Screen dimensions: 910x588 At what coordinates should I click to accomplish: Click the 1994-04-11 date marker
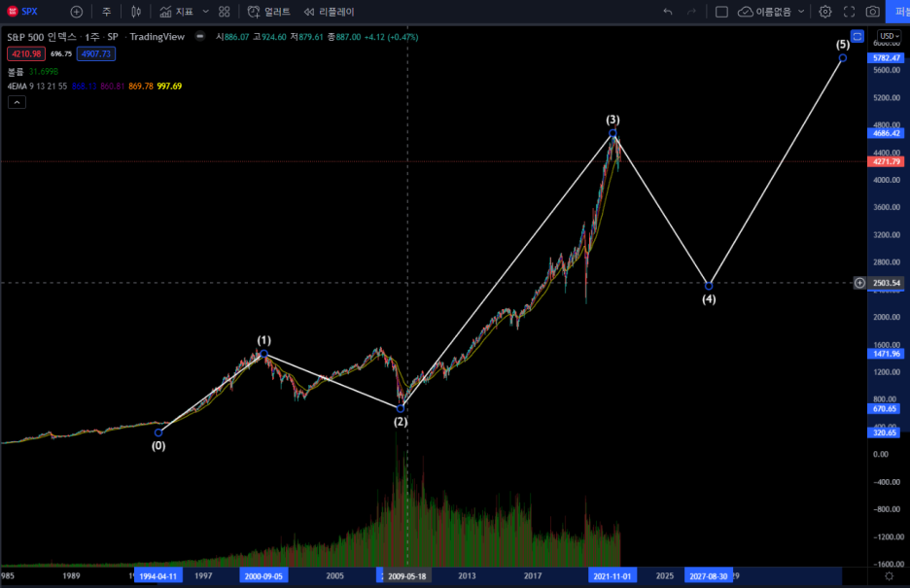point(158,575)
